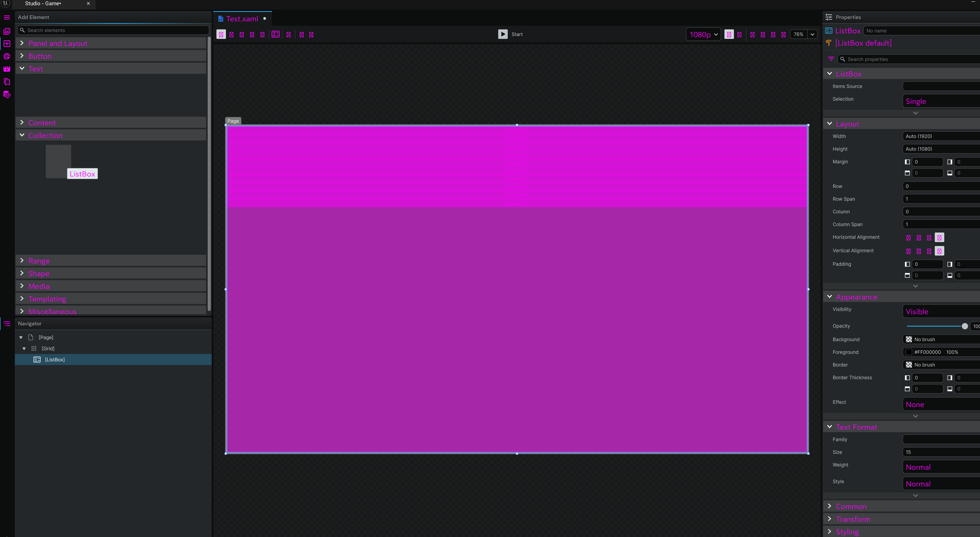Click the Foreground black color swatch
Screen dimensions: 980x537
pyautogui.click(x=909, y=352)
